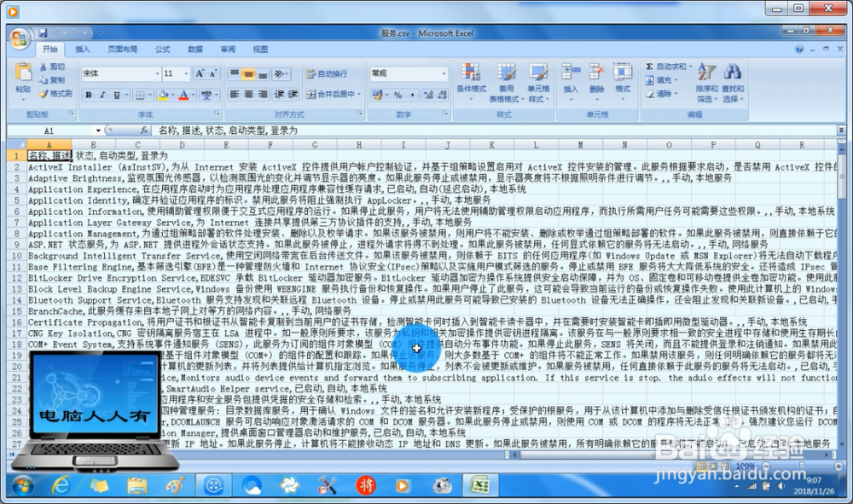Click the cell borders icon
This screenshot has width=853, height=504.
[140, 96]
